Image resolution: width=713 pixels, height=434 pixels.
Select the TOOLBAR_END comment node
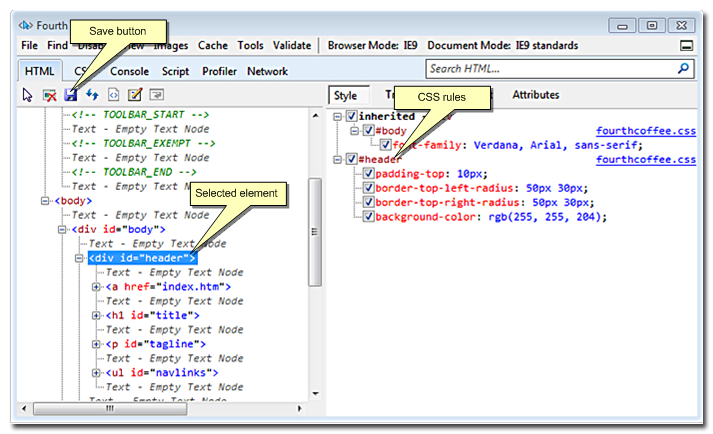(134, 172)
